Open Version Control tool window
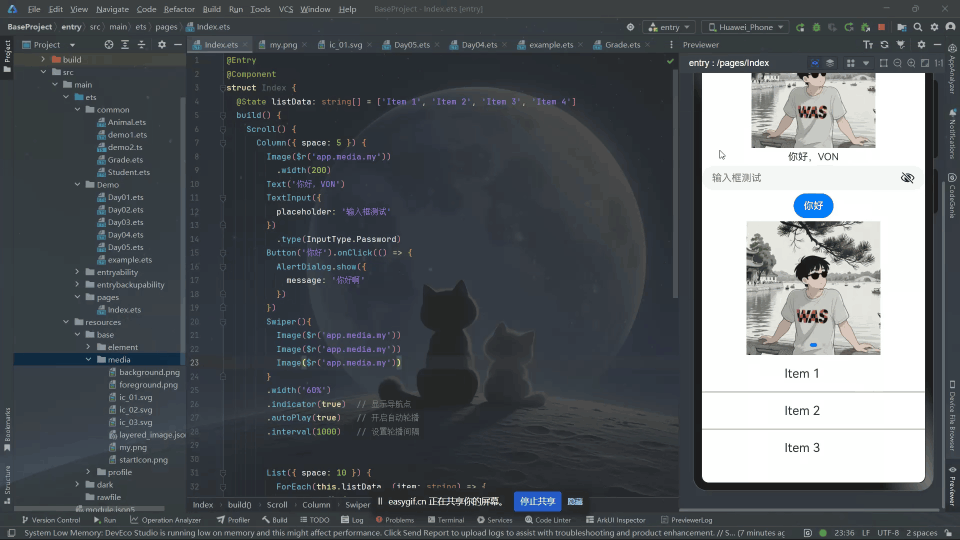Image resolution: width=960 pixels, height=540 pixels. (x=51, y=520)
